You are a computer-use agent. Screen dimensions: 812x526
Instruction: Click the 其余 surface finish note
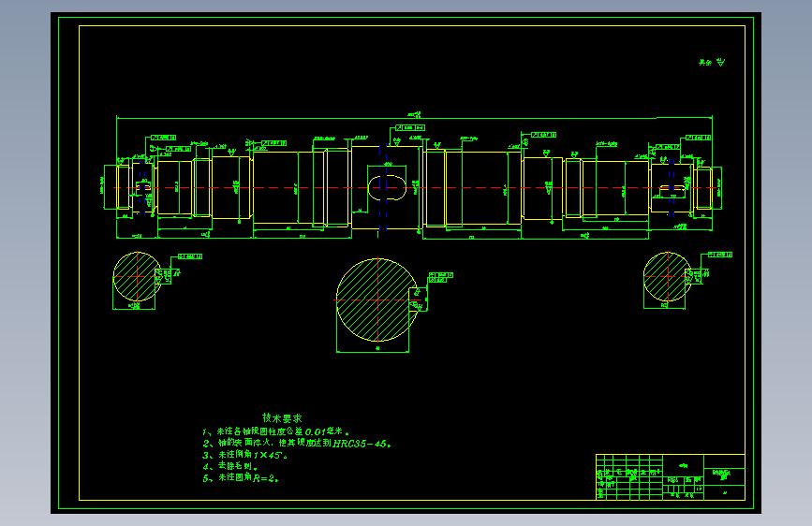712,62
